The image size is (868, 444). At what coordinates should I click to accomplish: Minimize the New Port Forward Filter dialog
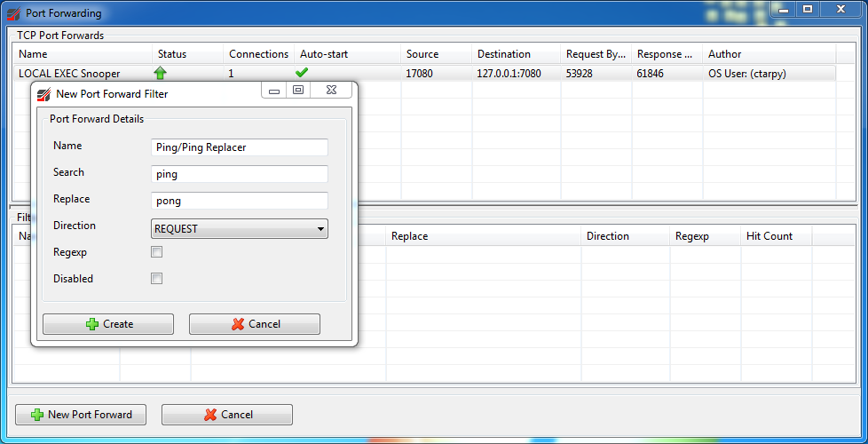tap(274, 91)
